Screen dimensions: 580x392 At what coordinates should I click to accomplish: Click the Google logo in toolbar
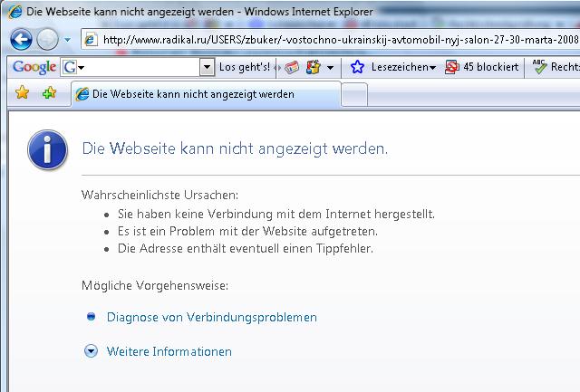pyautogui.click(x=34, y=68)
